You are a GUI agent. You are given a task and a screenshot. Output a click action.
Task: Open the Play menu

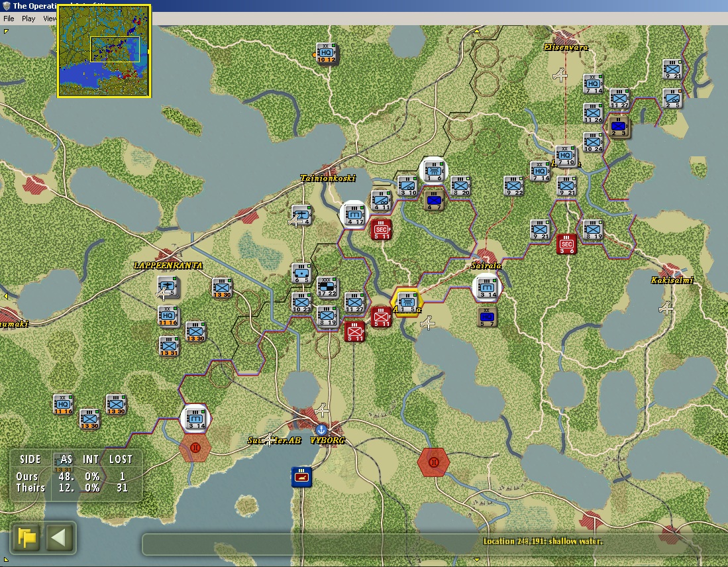[x=28, y=19]
